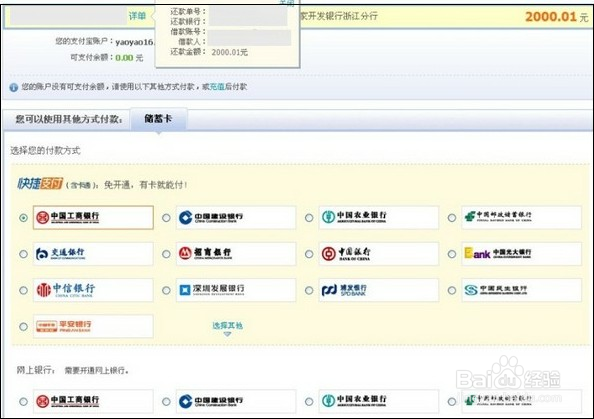Select China Construction Bank radio under 快捷支付
The image size is (594, 419).
coord(166,218)
